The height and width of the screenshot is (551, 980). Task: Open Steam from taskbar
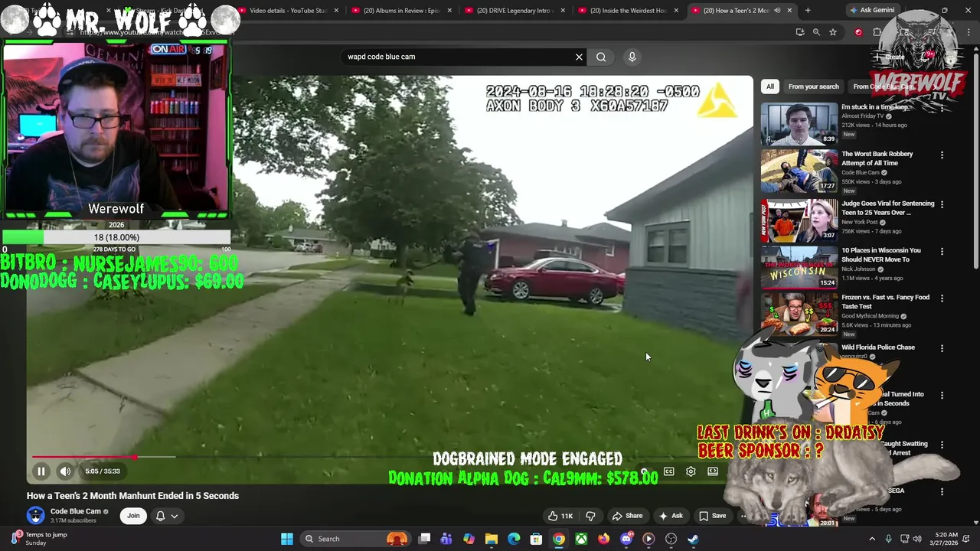tap(693, 539)
